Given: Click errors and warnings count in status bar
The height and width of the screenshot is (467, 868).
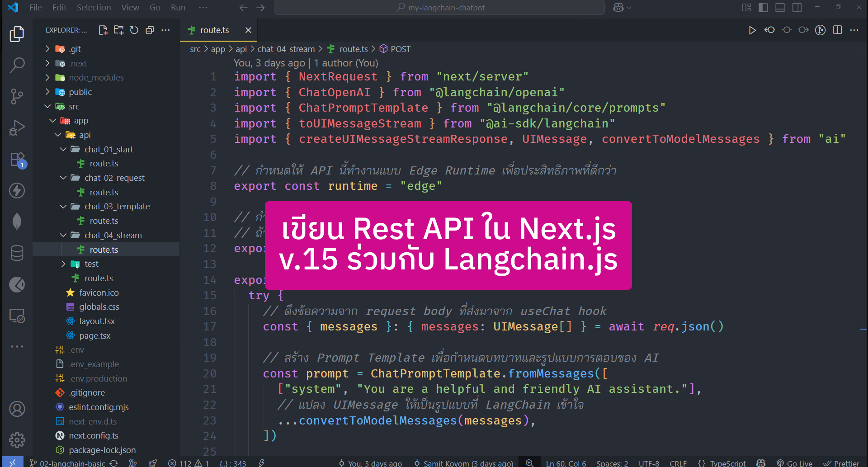Looking at the screenshot, I should (x=188, y=463).
